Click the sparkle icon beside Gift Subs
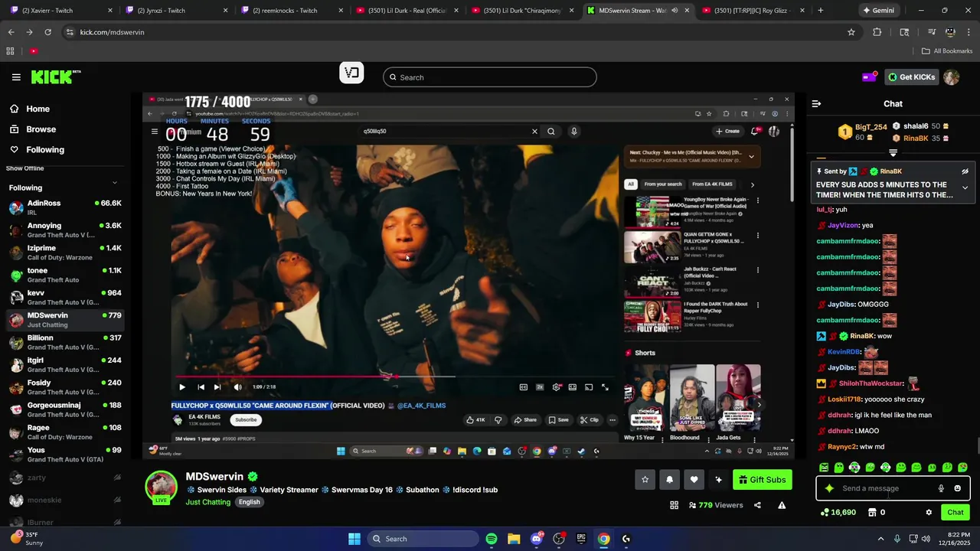980x551 pixels. (x=718, y=480)
